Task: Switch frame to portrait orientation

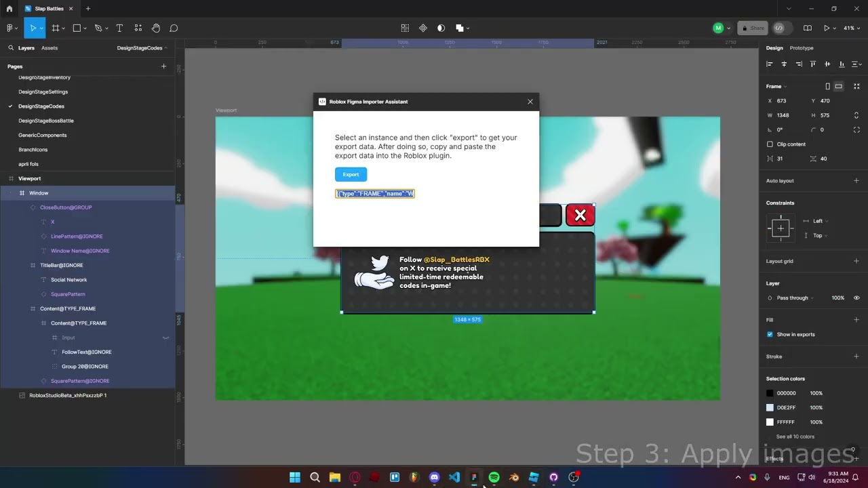Action: (x=827, y=87)
